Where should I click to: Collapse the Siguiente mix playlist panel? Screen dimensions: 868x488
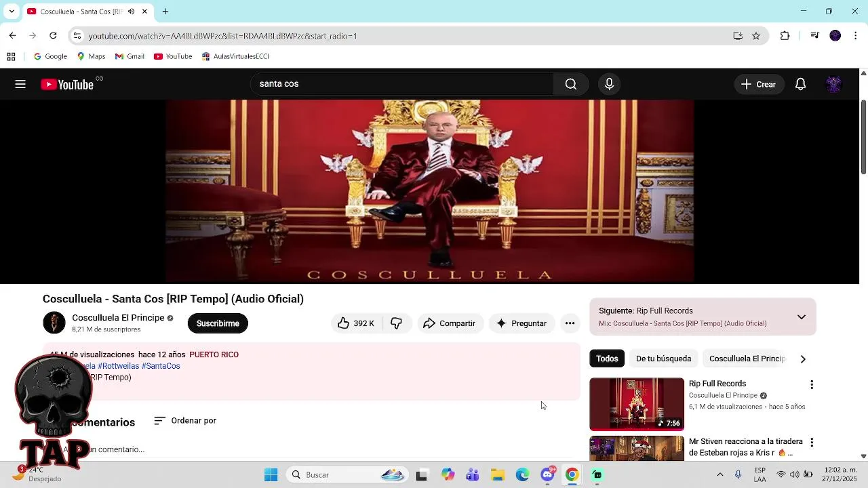pos(802,317)
